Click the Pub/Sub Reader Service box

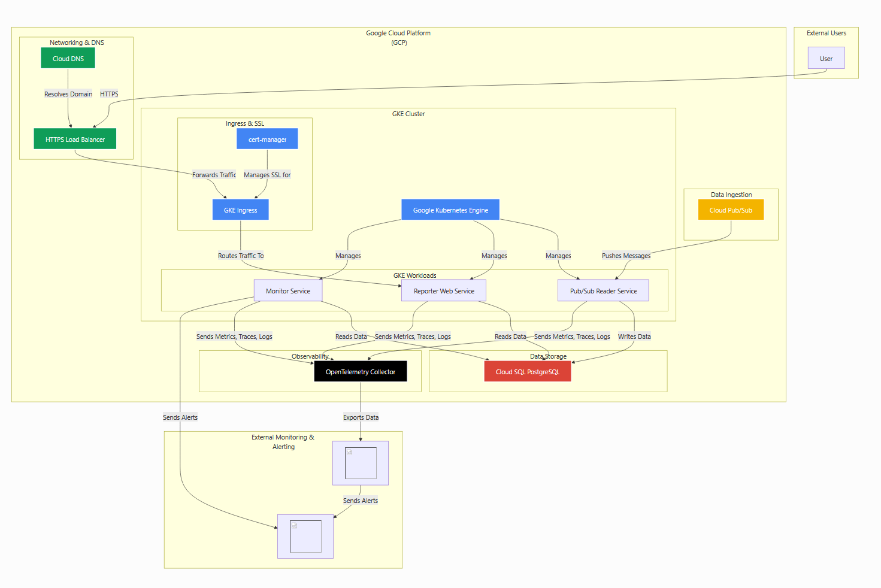[x=603, y=290]
